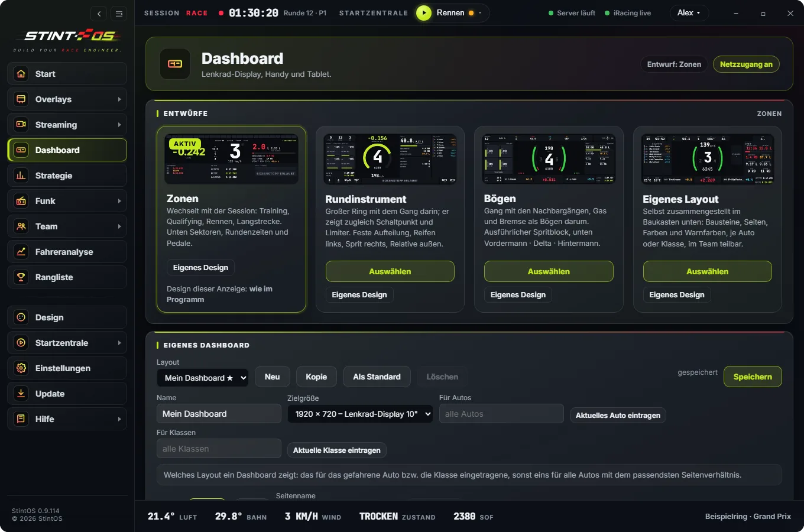The height and width of the screenshot is (532, 804).
Task: Click the Name input field Mein Dashboard
Action: pyautogui.click(x=219, y=414)
